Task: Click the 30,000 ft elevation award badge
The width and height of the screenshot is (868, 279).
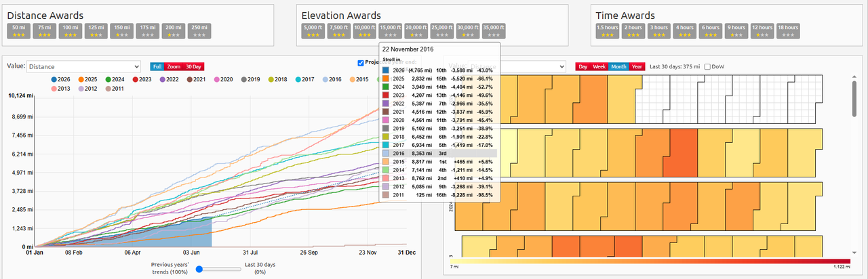Action: pyautogui.click(x=467, y=30)
